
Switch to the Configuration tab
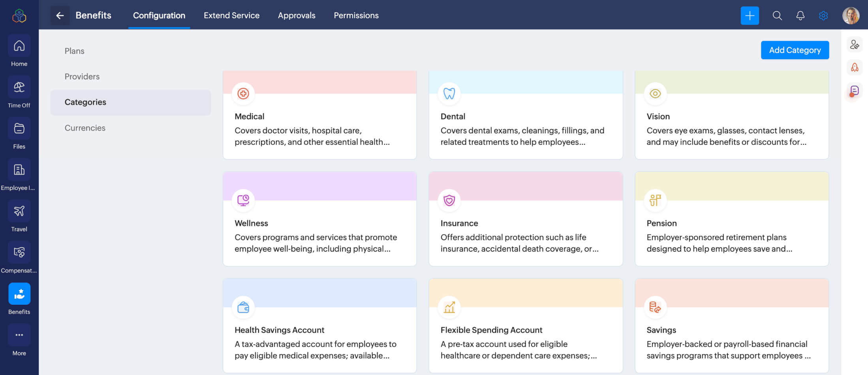pyautogui.click(x=159, y=15)
